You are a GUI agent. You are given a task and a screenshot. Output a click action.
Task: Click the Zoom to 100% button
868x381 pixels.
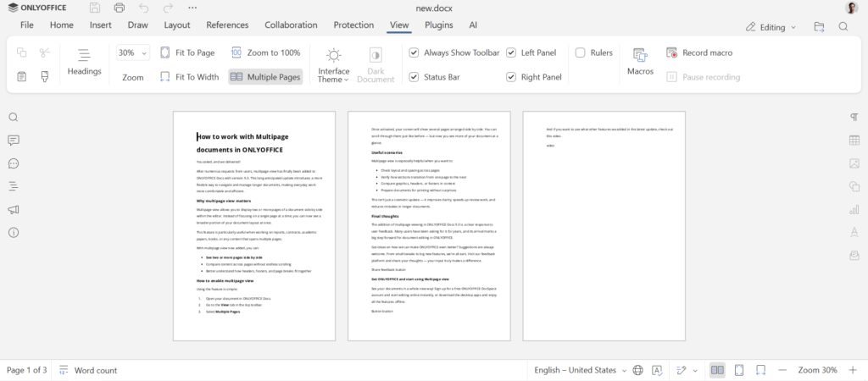265,52
